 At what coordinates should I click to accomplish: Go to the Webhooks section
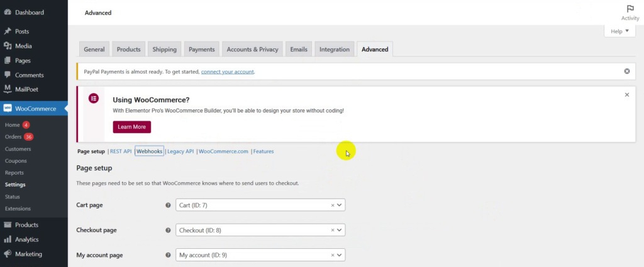point(150,151)
